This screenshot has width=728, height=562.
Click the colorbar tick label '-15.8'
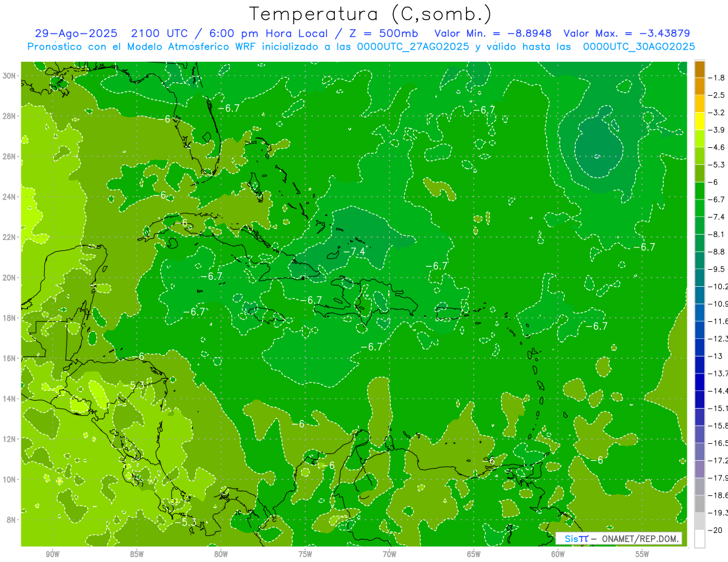(x=718, y=425)
